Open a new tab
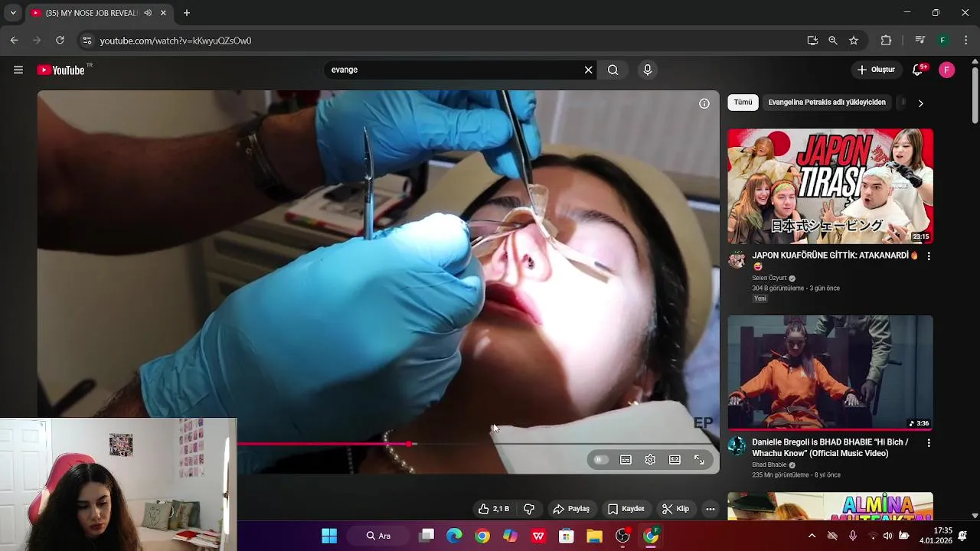The width and height of the screenshot is (980, 551). point(187,13)
